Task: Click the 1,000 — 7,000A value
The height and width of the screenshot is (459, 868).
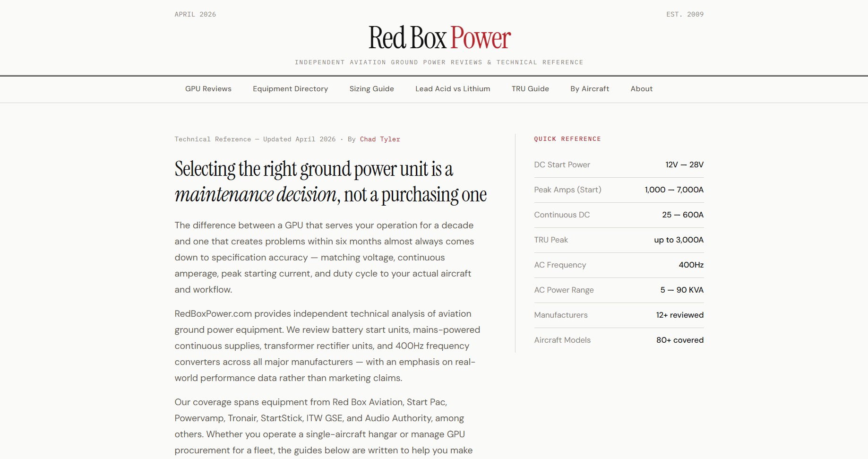Action: [674, 190]
